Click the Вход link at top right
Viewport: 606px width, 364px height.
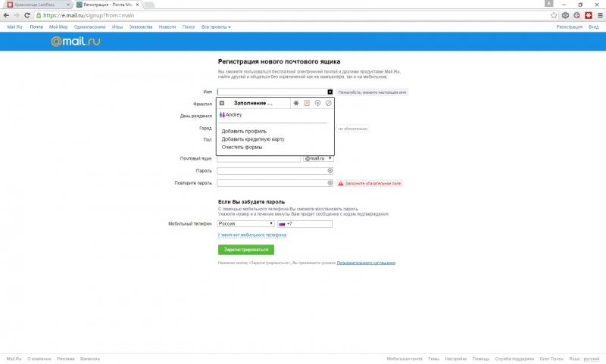(594, 27)
